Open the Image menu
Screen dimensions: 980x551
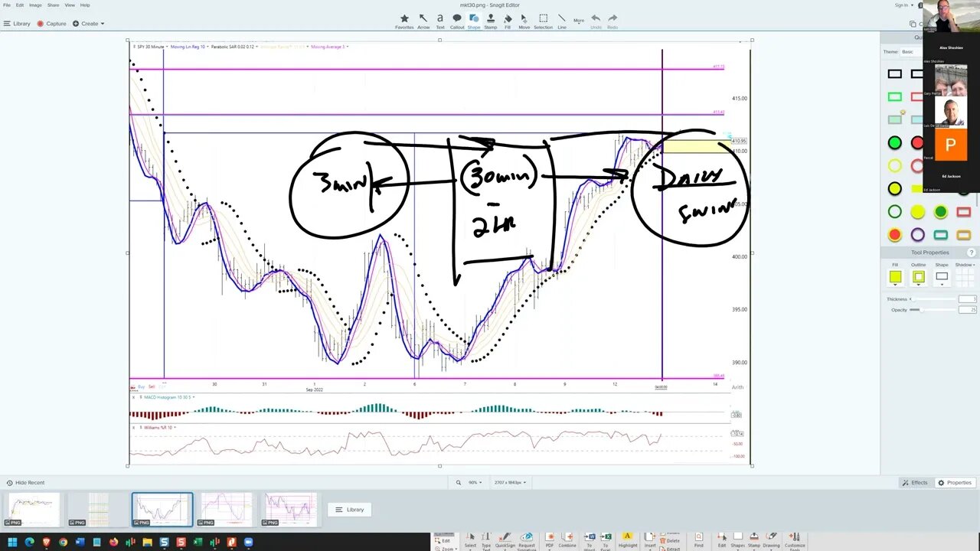[x=35, y=5]
